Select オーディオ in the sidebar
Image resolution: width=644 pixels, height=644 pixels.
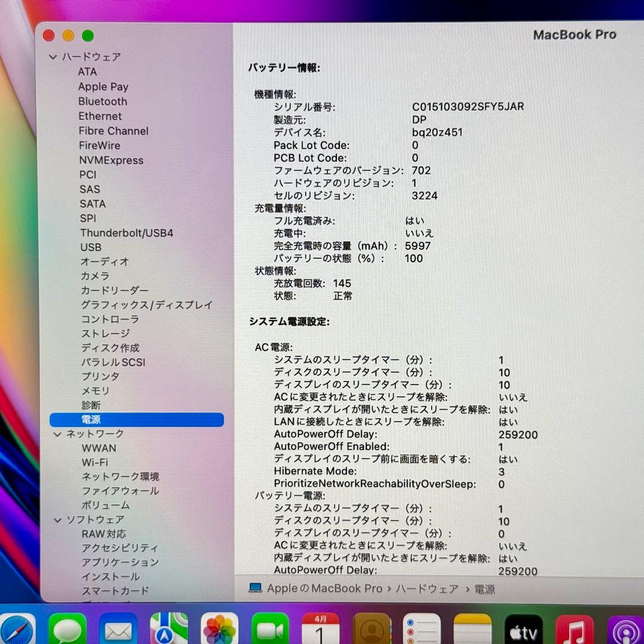[105, 262]
